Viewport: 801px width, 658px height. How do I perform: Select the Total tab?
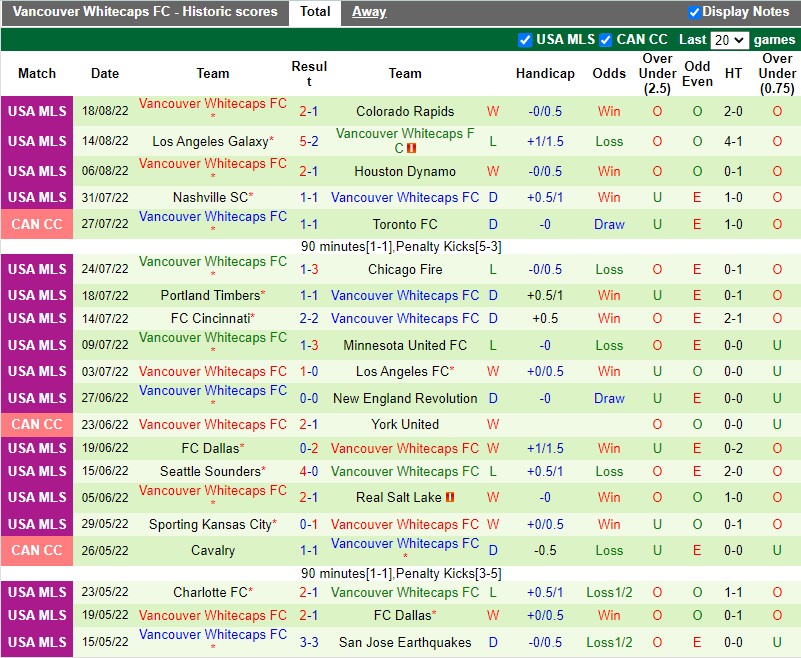[x=315, y=11]
